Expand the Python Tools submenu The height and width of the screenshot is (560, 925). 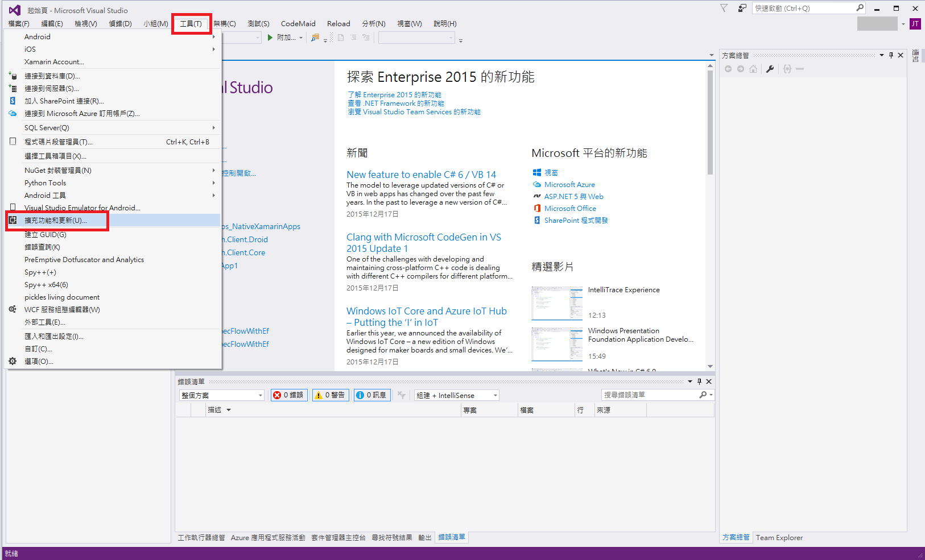[214, 182]
